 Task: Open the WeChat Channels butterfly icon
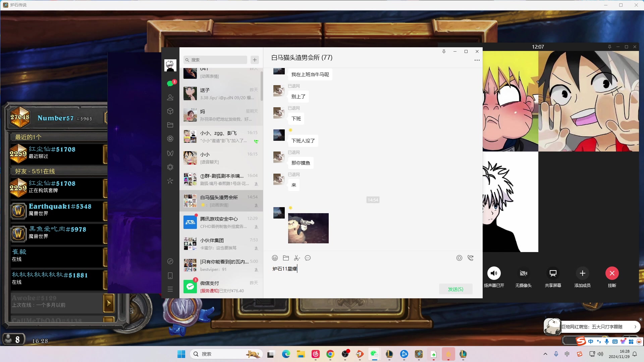coord(170,153)
